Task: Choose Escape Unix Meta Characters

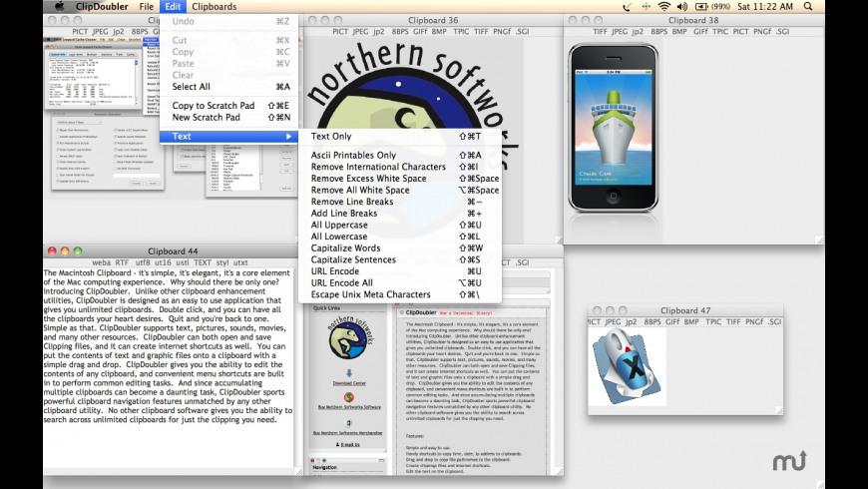Action: coord(400,294)
